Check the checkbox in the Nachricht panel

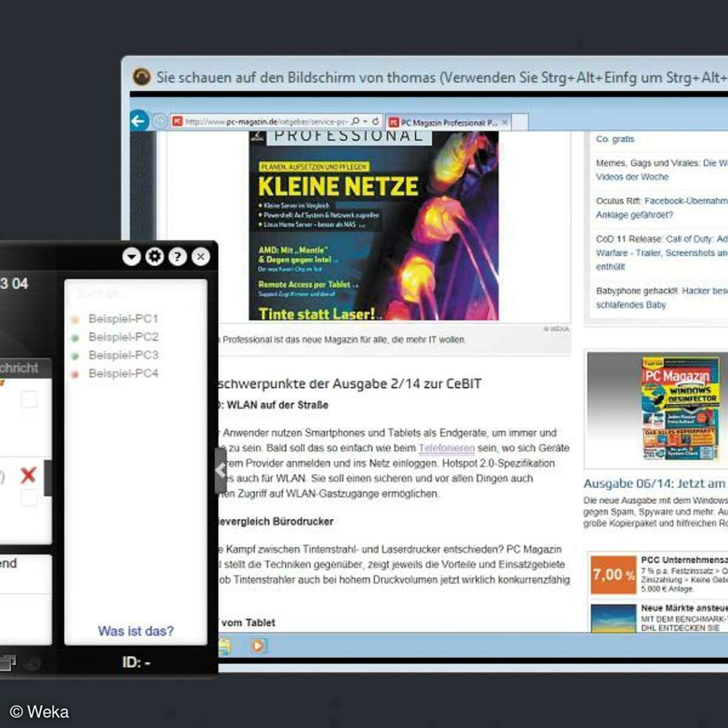29,399
